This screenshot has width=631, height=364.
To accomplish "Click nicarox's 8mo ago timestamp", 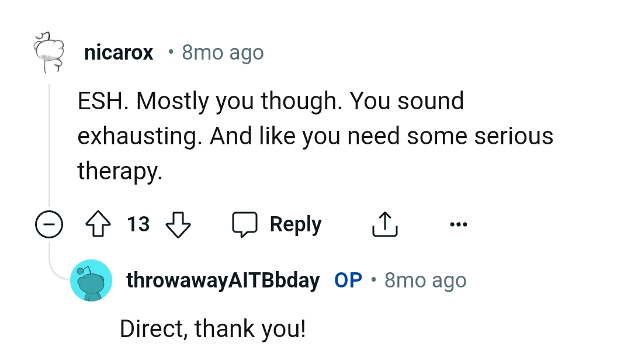I will click(223, 53).
